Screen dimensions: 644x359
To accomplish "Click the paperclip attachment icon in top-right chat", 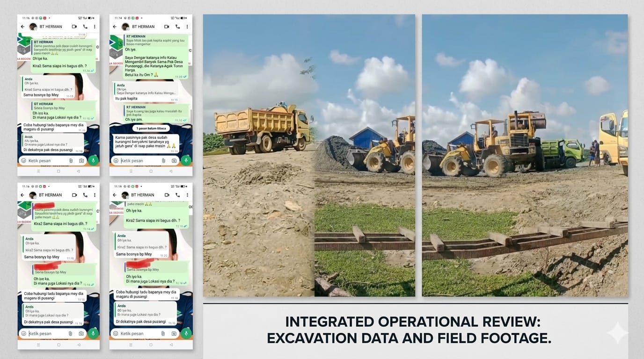I will click(163, 160).
